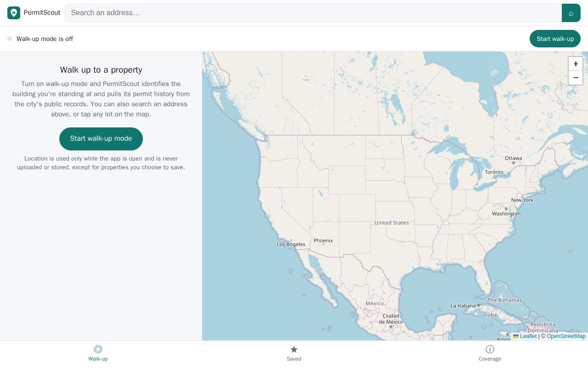
Task: Open the Leaflet attribution link
Action: pos(525,336)
